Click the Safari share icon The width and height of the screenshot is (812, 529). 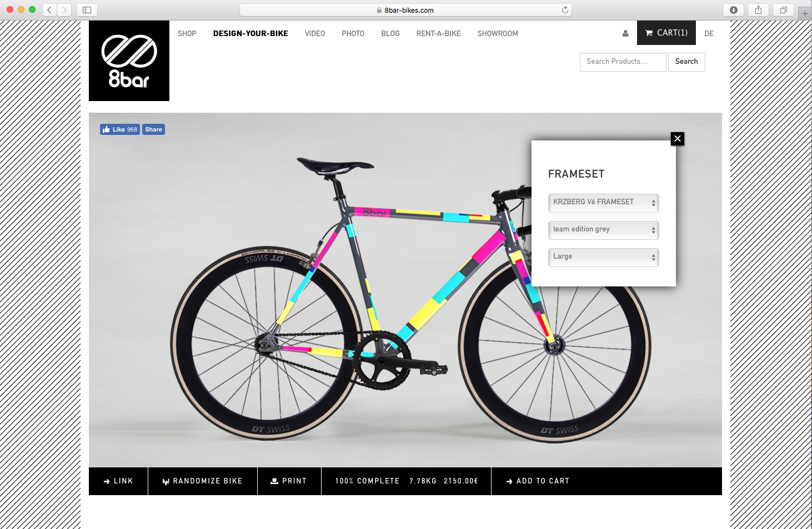point(758,10)
